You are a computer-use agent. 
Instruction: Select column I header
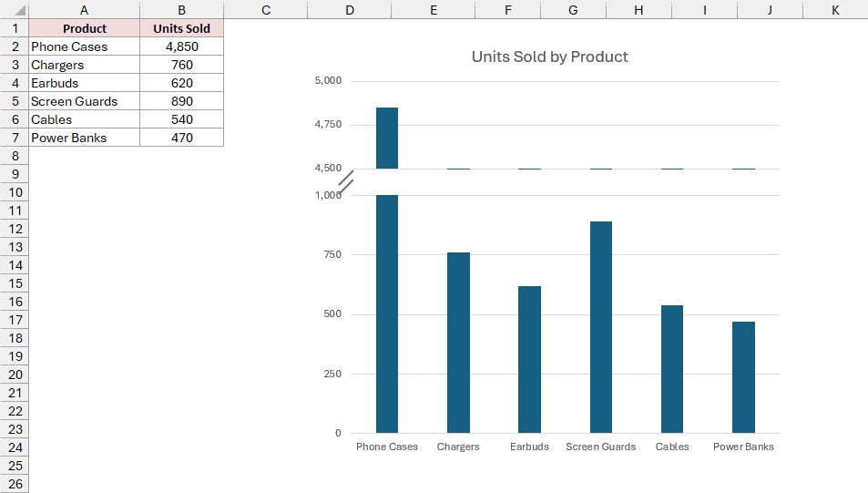[x=704, y=9]
